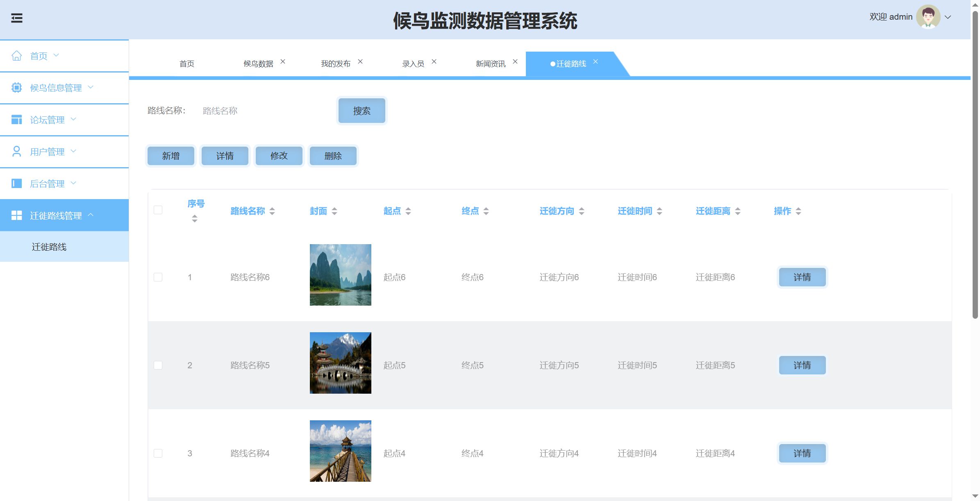Expand the 用户管理 menu

coord(73,151)
